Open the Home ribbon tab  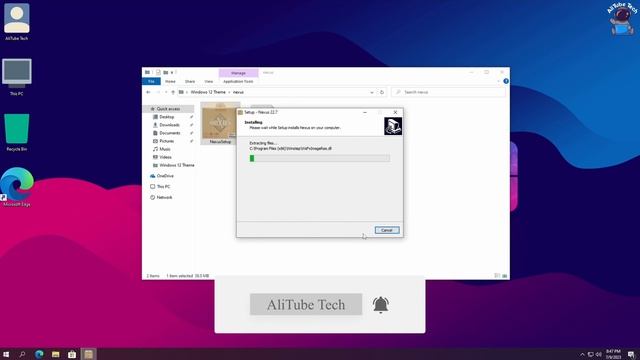pyautogui.click(x=170, y=81)
